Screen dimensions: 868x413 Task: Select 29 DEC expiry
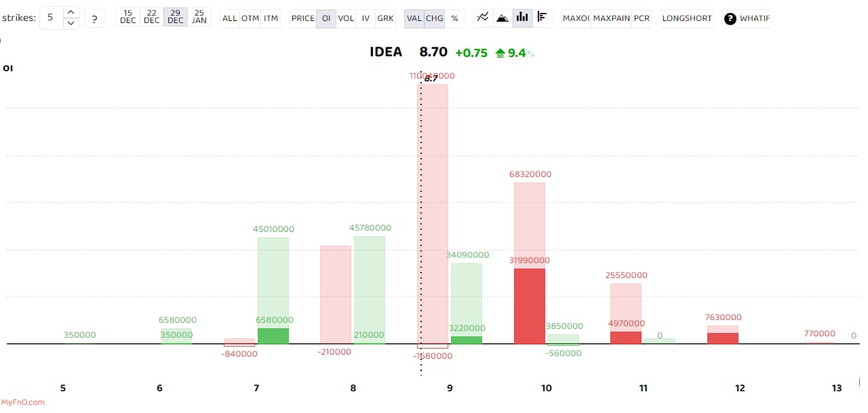coord(176,17)
